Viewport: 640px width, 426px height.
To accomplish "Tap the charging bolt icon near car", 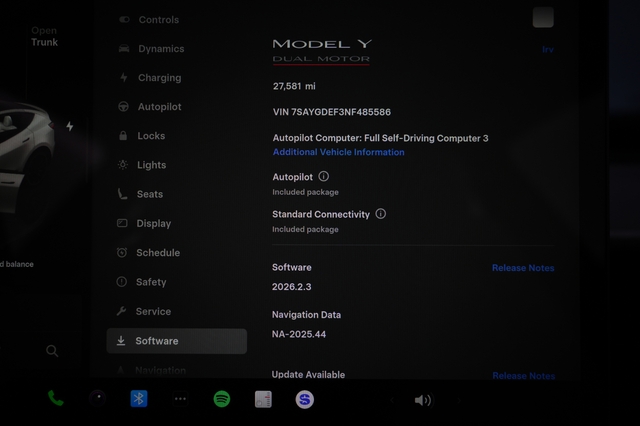I will tap(70, 126).
